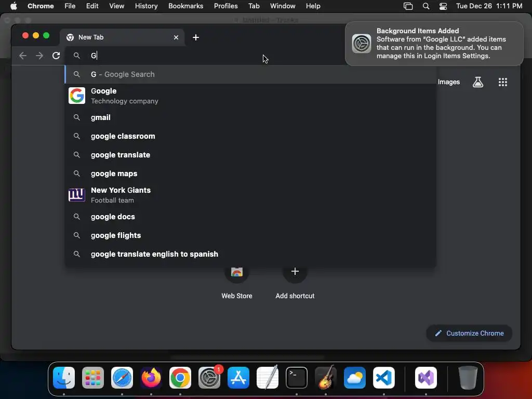Open the Window menu

click(283, 6)
